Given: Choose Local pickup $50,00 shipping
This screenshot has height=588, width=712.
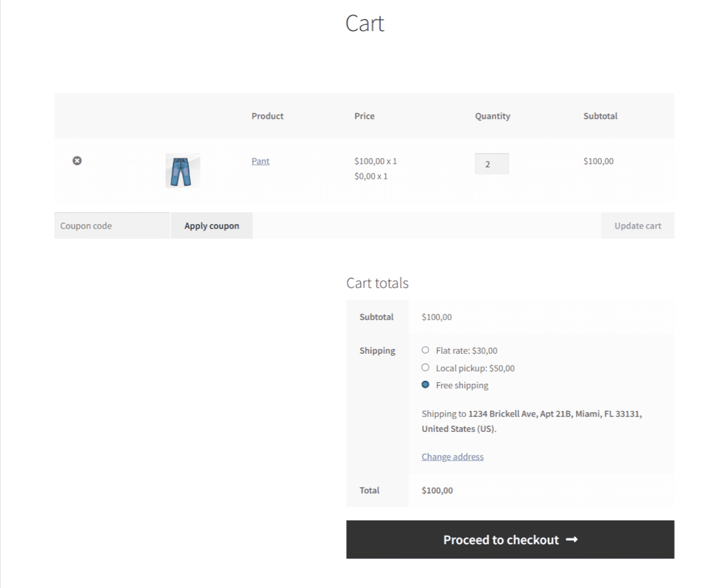Looking at the screenshot, I should (x=425, y=367).
